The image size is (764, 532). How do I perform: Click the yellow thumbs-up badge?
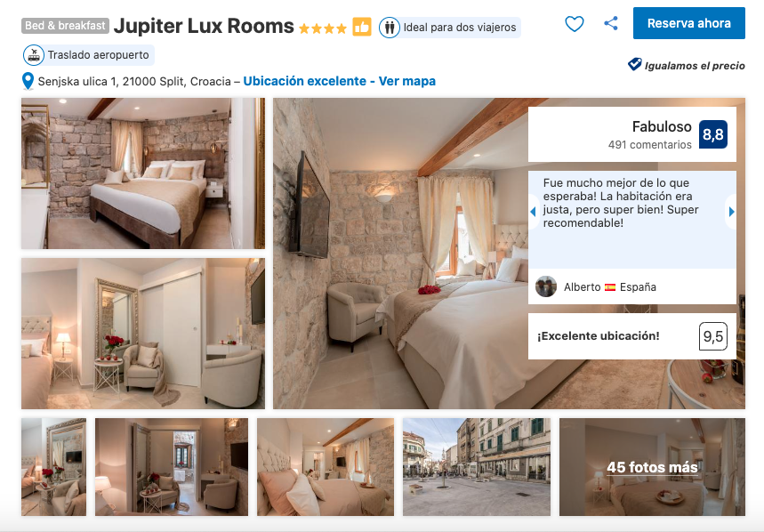[362, 27]
